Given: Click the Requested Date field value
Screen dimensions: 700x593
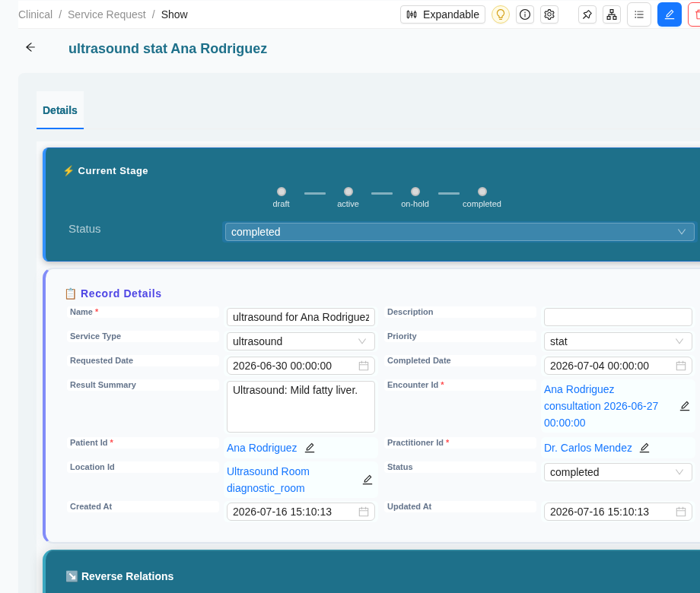Looking at the screenshot, I should [x=282, y=366].
